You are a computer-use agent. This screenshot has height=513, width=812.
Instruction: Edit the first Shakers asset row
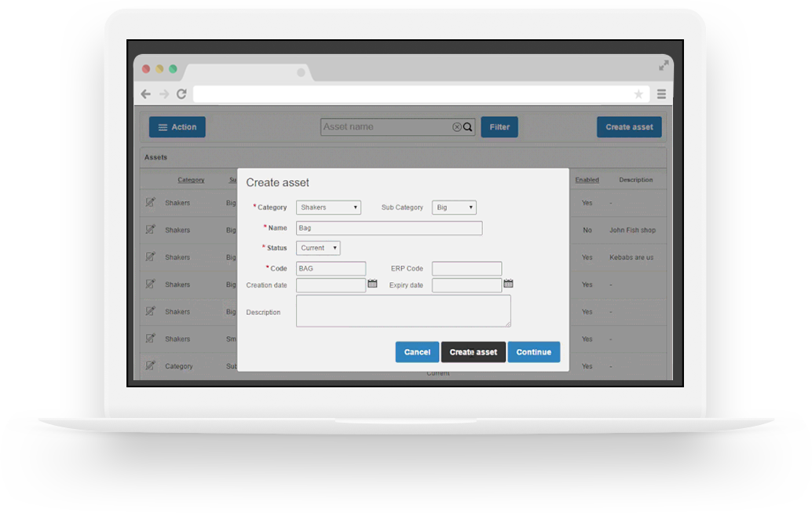point(150,202)
